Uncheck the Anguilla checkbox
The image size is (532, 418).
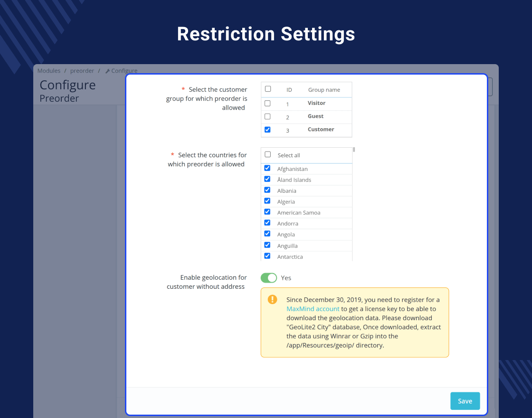[267, 245]
